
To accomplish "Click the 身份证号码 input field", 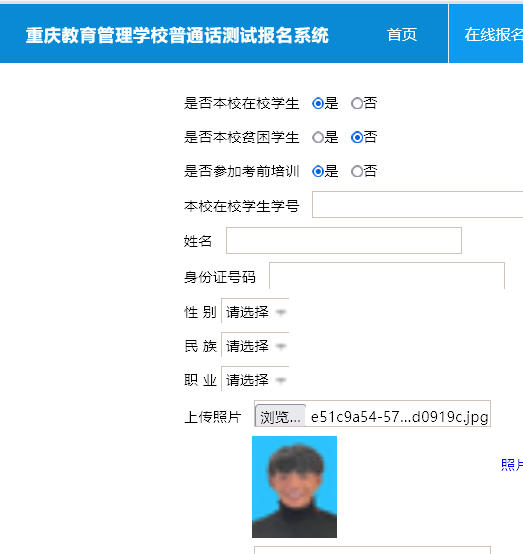I will (x=387, y=276).
